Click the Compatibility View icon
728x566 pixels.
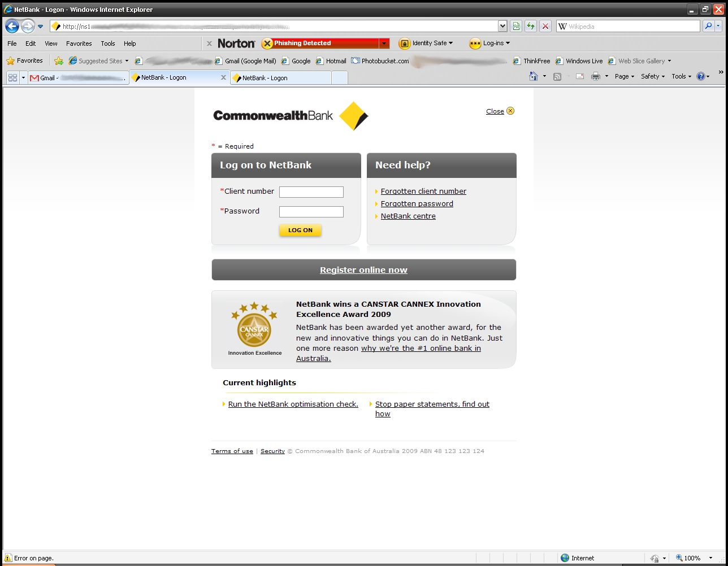click(515, 26)
